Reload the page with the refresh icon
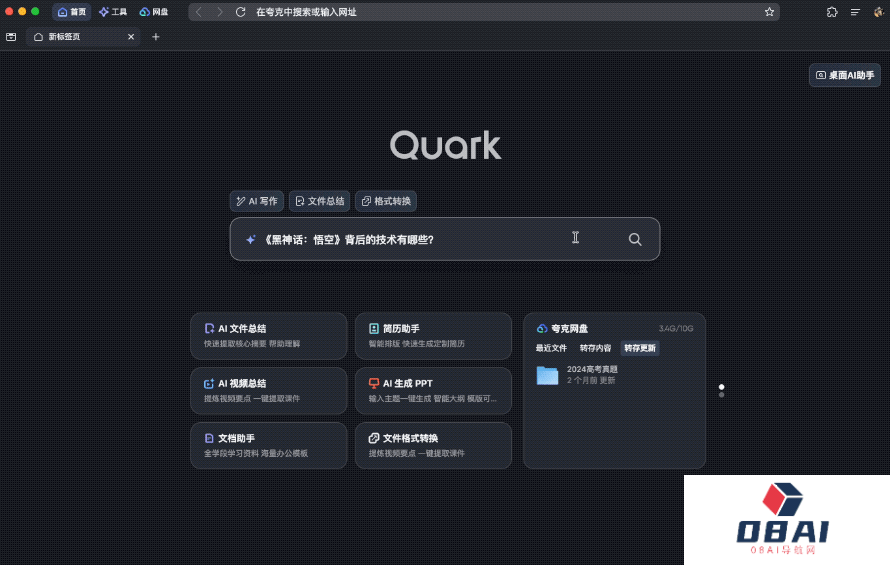This screenshot has height=565, width=890. pyautogui.click(x=240, y=12)
